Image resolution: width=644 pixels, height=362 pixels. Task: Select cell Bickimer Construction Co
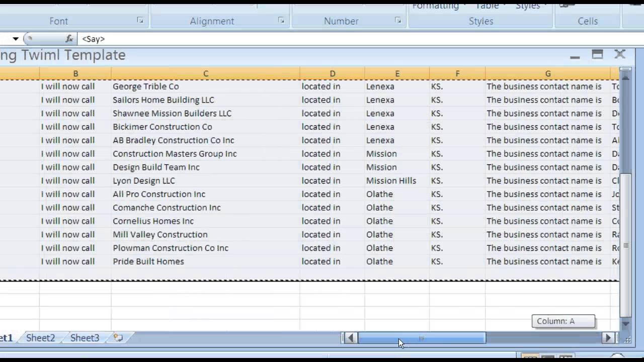pos(206,127)
